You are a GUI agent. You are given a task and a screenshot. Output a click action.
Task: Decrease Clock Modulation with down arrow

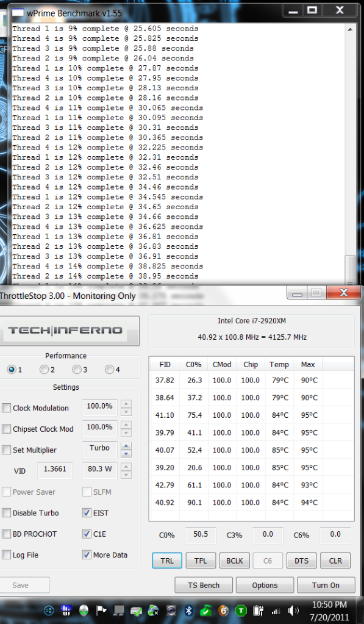(126, 412)
